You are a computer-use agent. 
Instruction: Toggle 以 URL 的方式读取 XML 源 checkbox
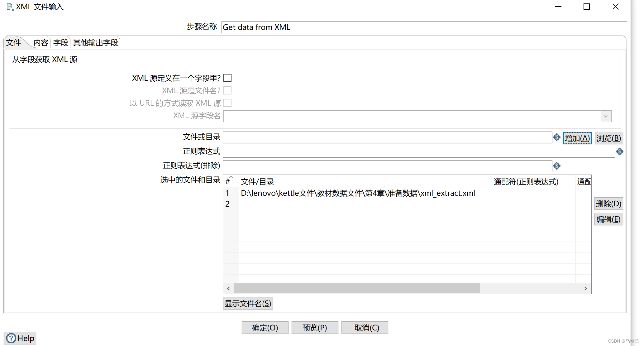click(227, 103)
